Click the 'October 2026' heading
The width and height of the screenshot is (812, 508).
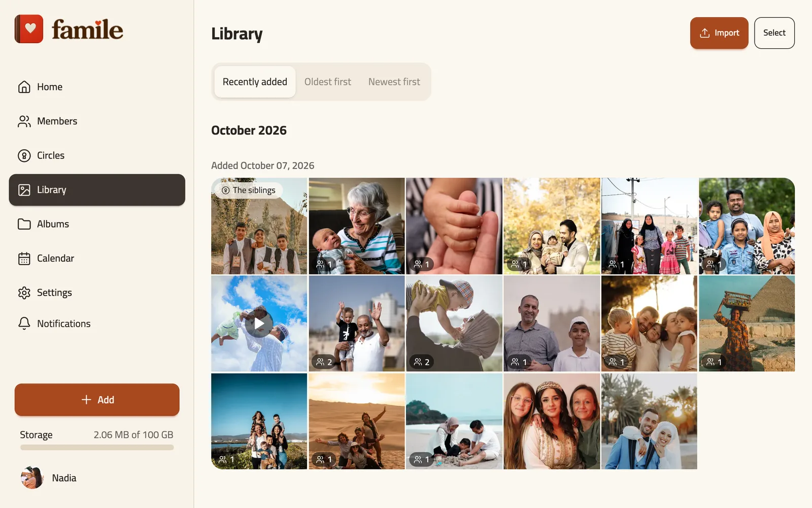pyautogui.click(x=249, y=131)
